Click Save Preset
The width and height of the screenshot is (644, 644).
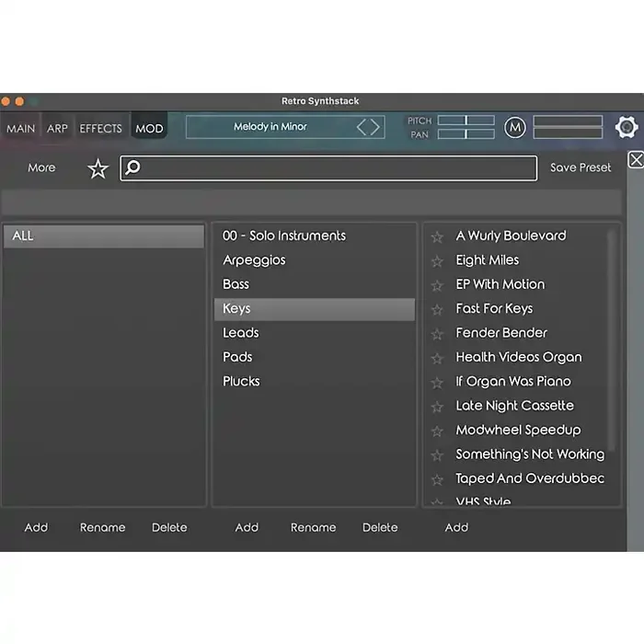[x=581, y=167]
